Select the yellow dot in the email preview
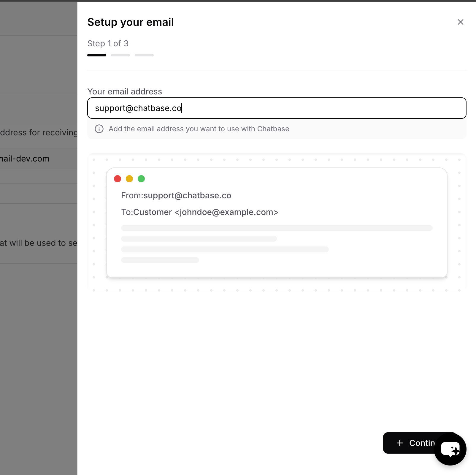 (129, 178)
